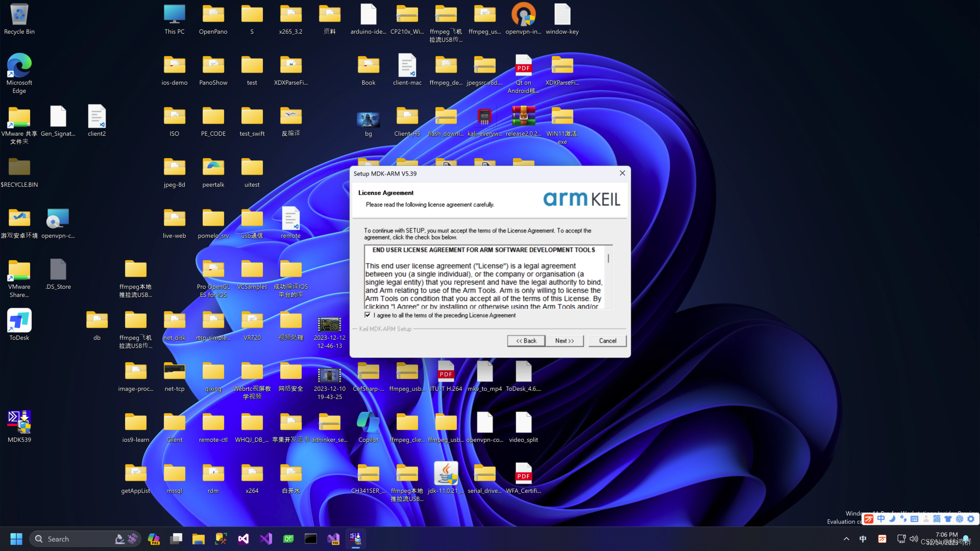Cancel the MDK-ARM setup
Image resolution: width=980 pixels, height=551 pixels.
pyautogui.click(x=607, y=341)
